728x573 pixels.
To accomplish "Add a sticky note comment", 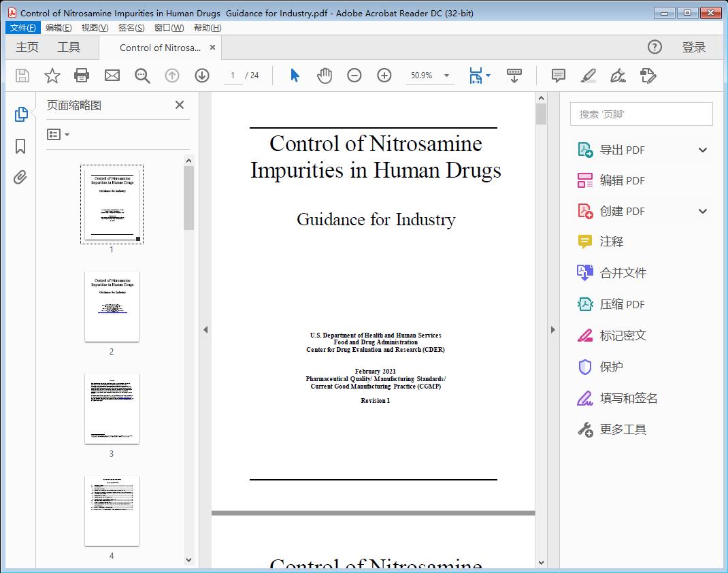I will pos(558,76).
